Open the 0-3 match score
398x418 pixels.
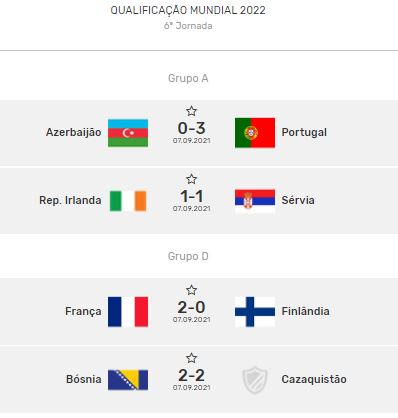coord(191,128)
